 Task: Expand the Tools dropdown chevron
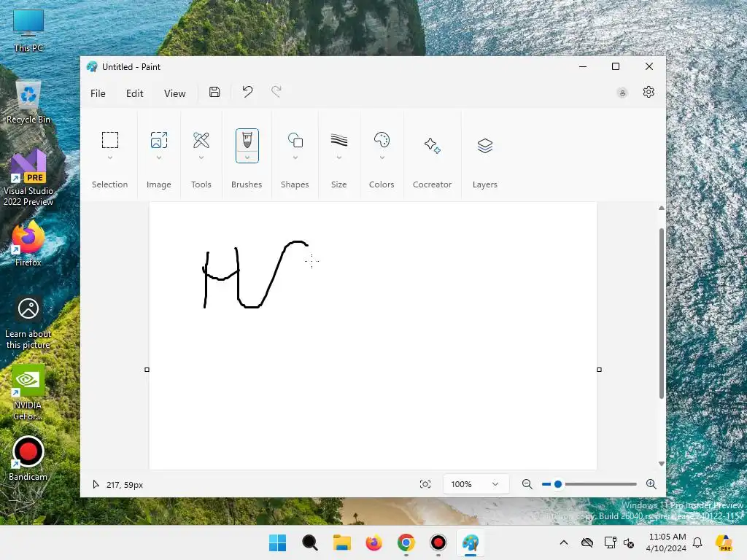coord(201,157)
